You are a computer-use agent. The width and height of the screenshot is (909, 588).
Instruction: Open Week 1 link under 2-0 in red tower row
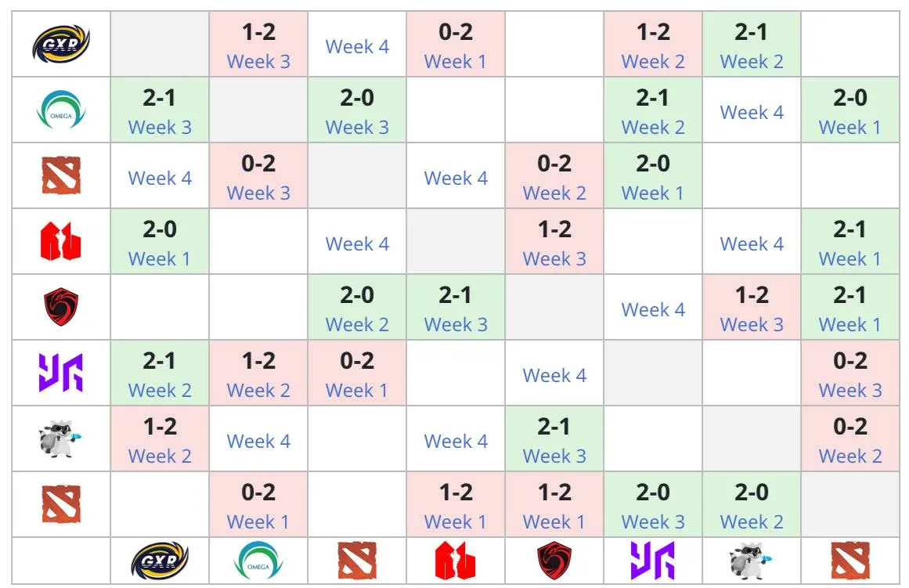160,258
